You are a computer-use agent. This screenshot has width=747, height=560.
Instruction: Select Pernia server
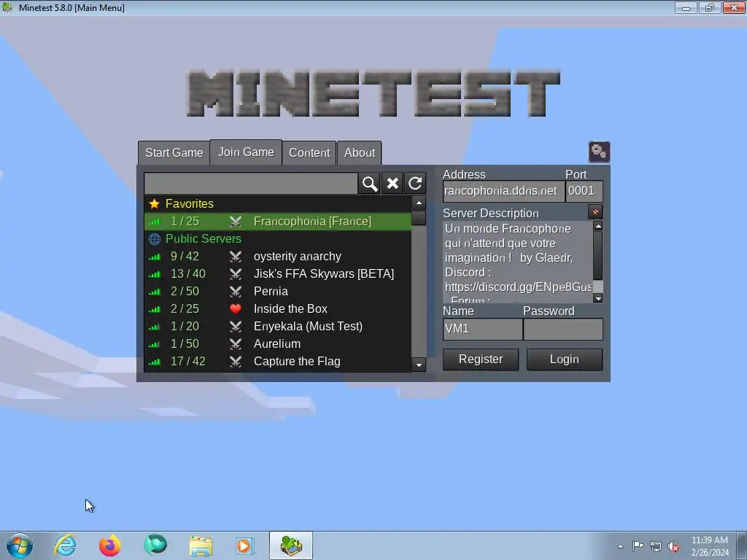point(278,292)
